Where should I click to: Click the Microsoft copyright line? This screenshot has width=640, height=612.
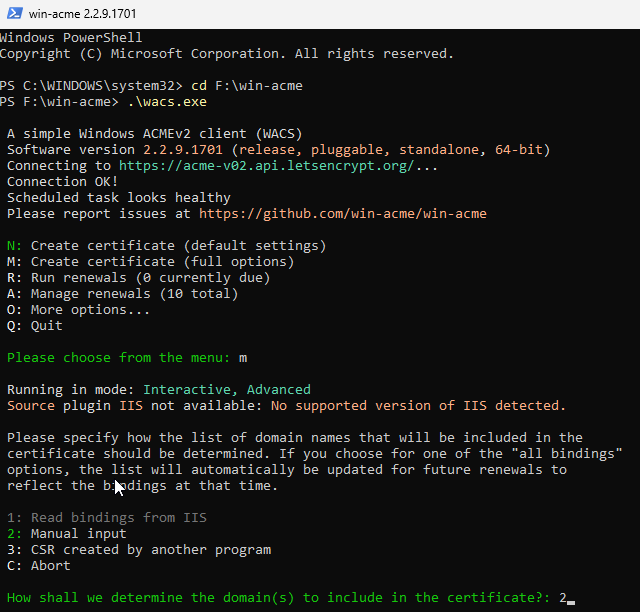[x=227, y=54]
